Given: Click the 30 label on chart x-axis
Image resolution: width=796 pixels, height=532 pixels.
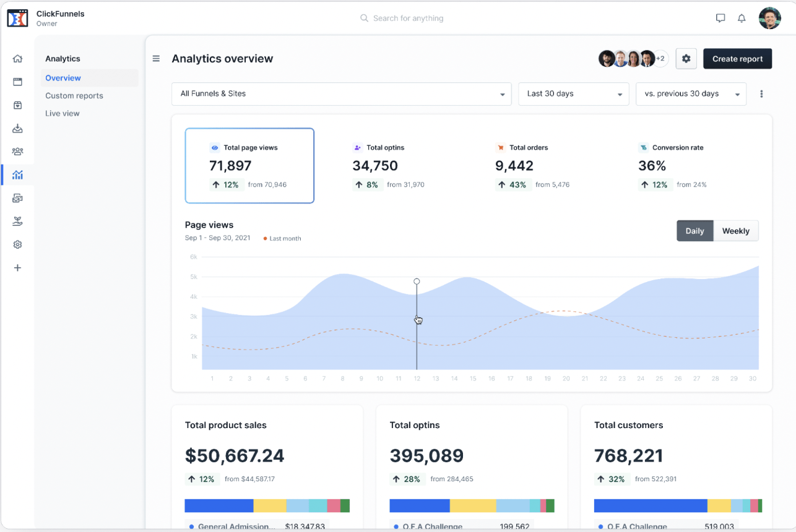Looking at the screenshot, I should pyautogui.click(x=753, y=379).
